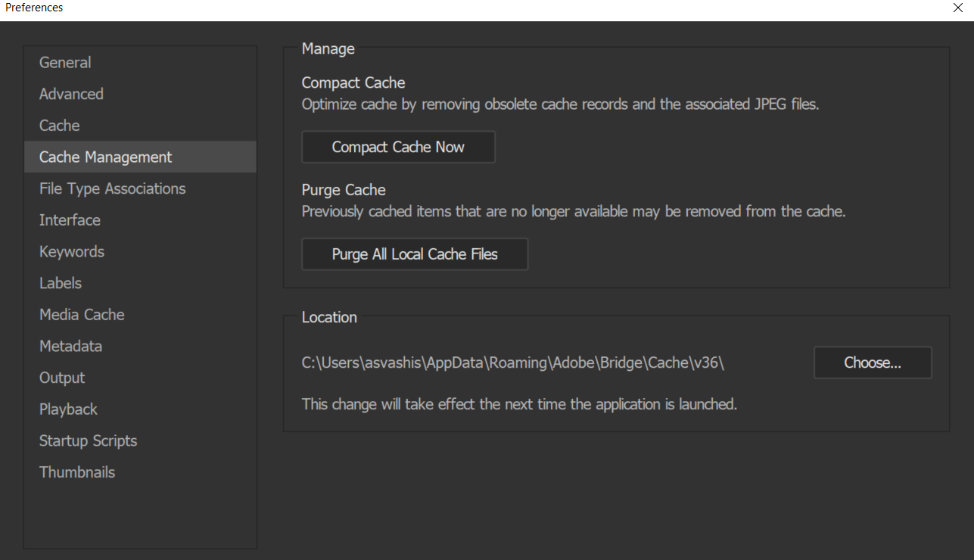Click the cache location path text

pos(513,362)
